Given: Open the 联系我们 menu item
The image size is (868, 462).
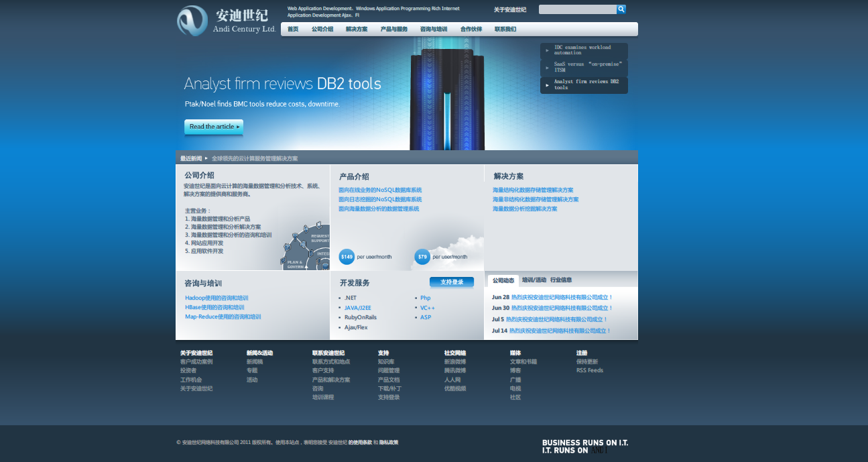Looking at the screenshot, I should point(505,30).
